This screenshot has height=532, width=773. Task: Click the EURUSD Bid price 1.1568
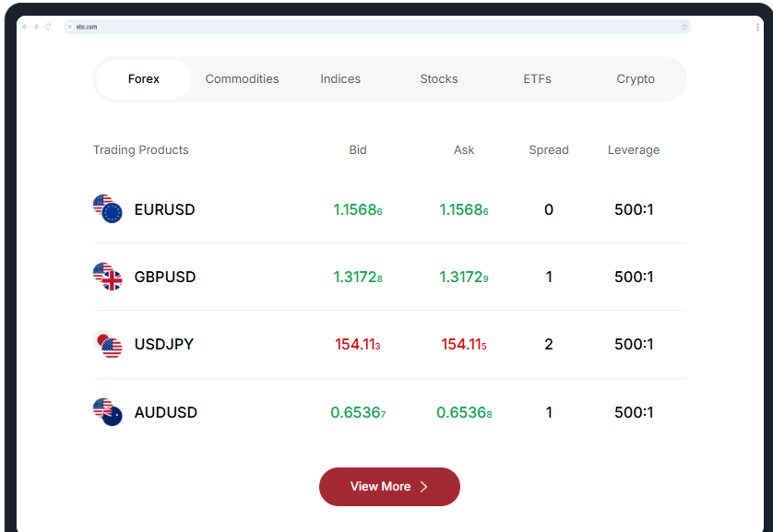click(x=358, y=209)
